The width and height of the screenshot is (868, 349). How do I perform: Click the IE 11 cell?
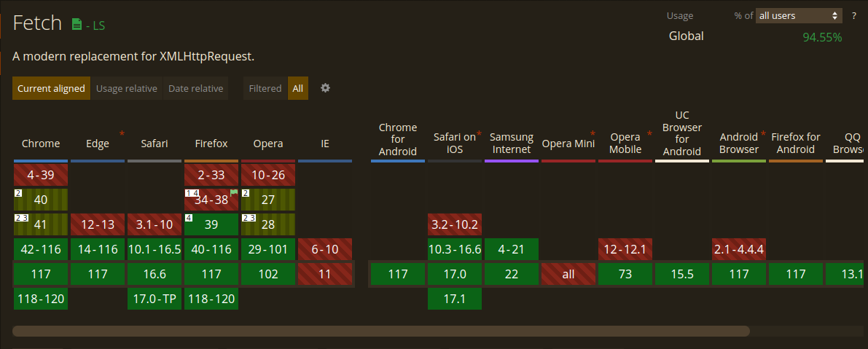pos(325,275)
